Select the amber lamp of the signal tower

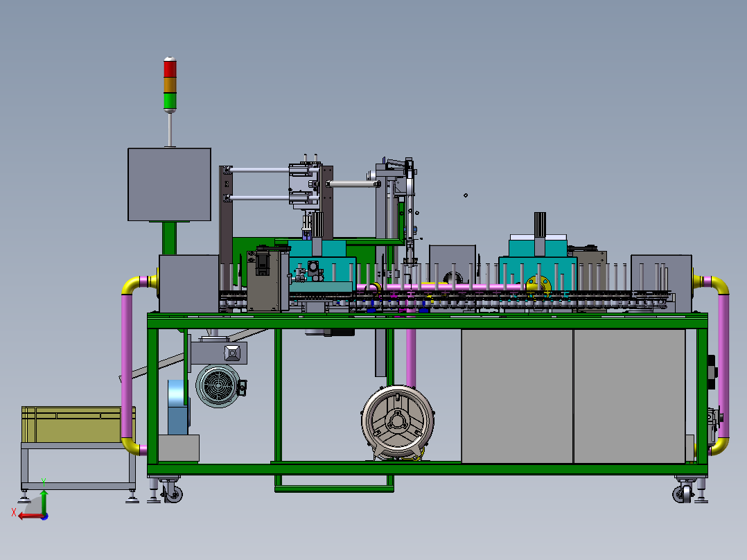(170, 85)
